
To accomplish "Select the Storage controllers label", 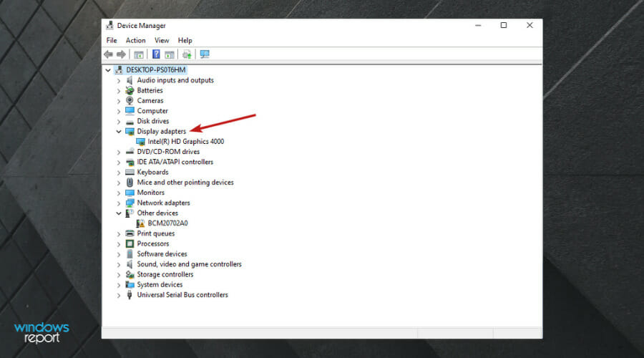I will coord(165,274).
